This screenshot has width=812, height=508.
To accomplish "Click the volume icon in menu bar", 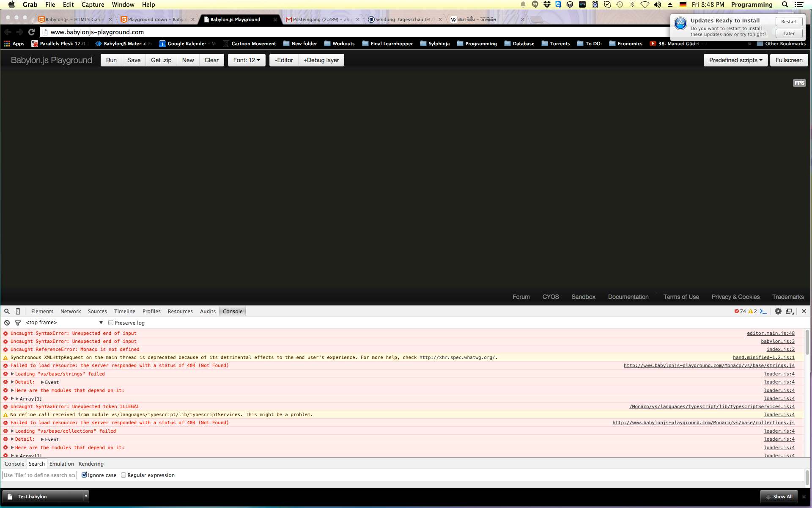I will tap(657, 5).
